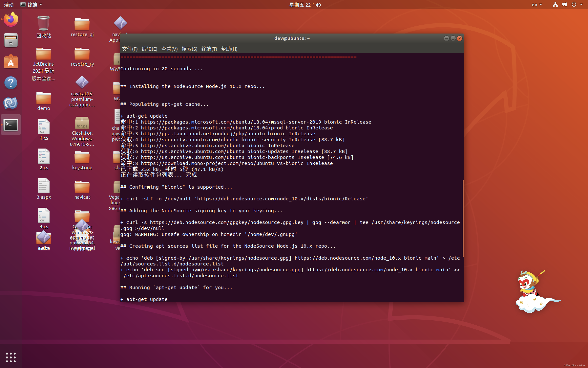Click the terminal vertical scrollbar

pos(463,218)
